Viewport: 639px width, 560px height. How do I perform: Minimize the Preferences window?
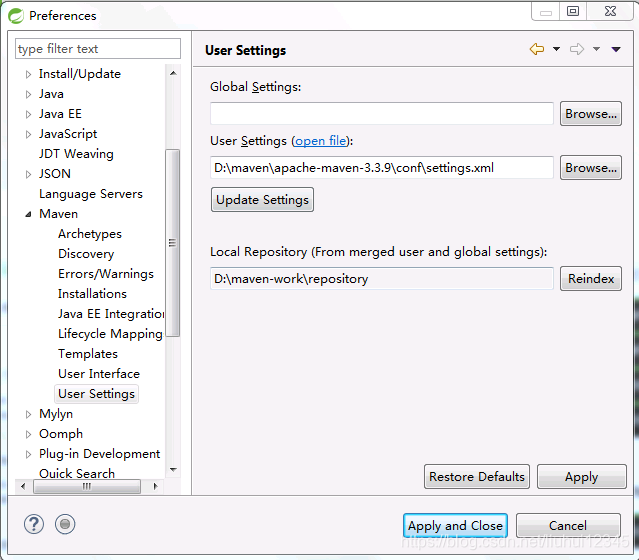(x=546, y=11)
